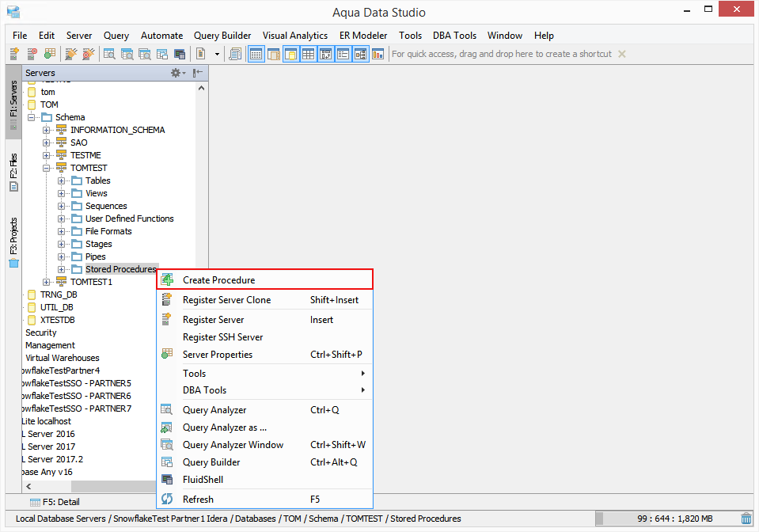Expand the Tables folder
The width and height of the screenshot is (759, 532).
62,180
